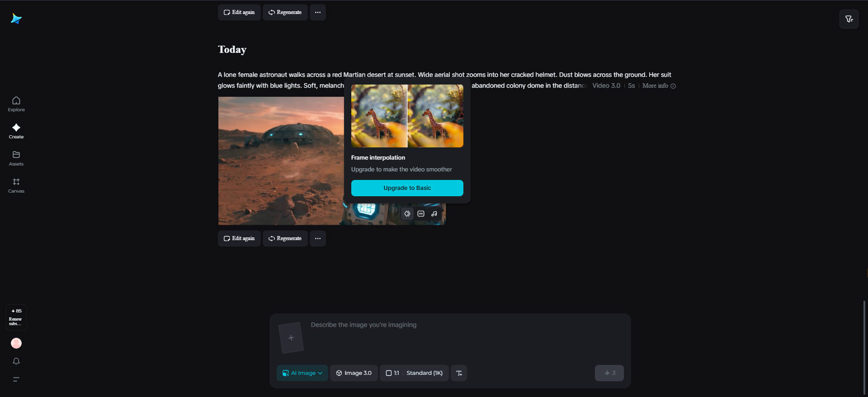This screenshot has width=868, height=397.
Task: Click the text tool icon in the prompt bar
Action: [x=459, y=373]
